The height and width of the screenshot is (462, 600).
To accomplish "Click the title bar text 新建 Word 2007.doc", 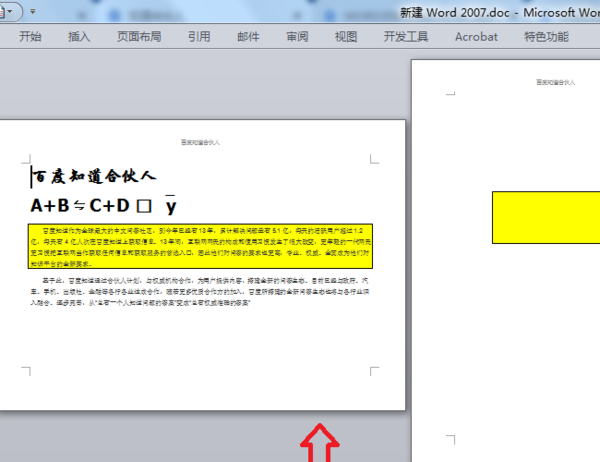I will click(455, 13).
